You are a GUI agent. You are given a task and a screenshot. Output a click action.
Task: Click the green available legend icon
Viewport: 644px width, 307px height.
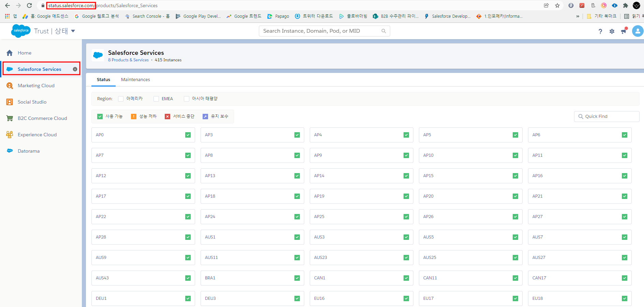(100, 117)
